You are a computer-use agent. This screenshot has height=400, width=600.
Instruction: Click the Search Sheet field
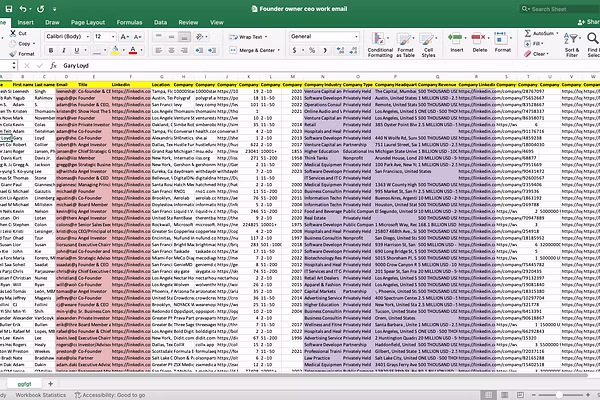click(560, 9)
